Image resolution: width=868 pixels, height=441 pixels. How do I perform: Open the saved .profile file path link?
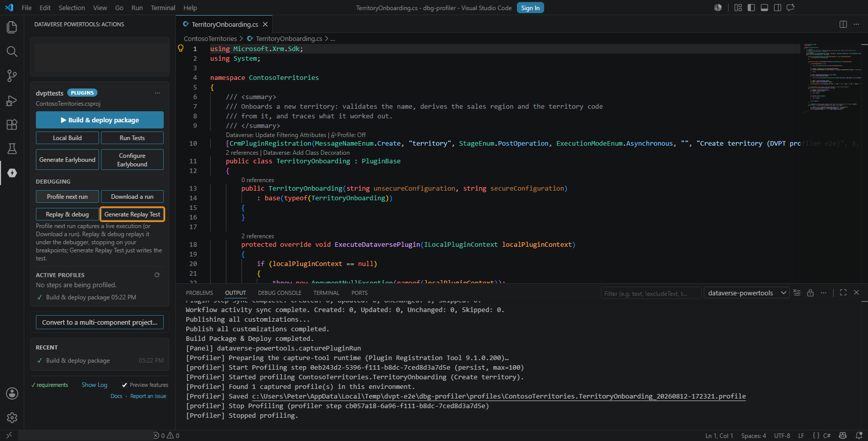point(499,396)
